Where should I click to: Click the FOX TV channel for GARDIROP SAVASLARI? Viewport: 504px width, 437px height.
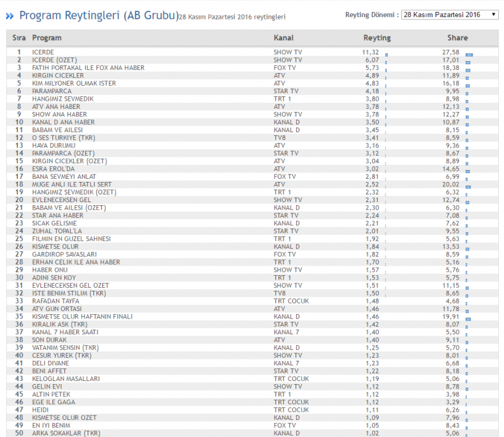click(285, 254)
